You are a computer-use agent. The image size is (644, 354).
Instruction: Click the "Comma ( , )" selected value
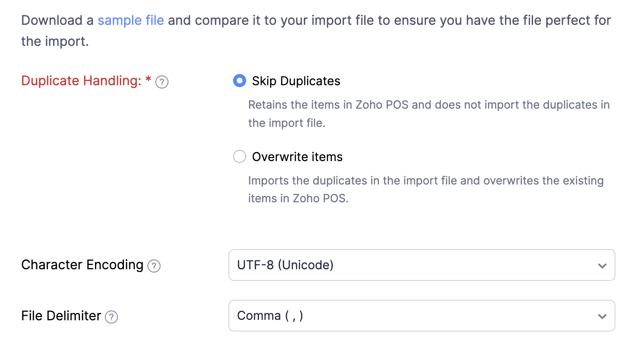click(270, 316)
